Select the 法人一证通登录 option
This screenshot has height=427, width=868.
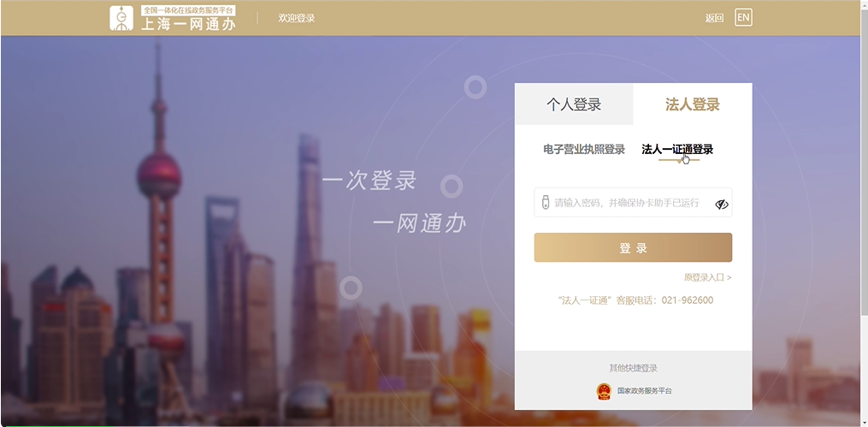coord(677,150)
